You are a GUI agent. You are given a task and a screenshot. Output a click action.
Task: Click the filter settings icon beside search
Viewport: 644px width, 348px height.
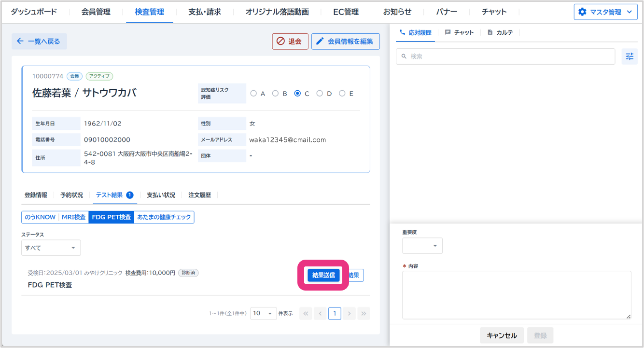click(x=630, y=56)
